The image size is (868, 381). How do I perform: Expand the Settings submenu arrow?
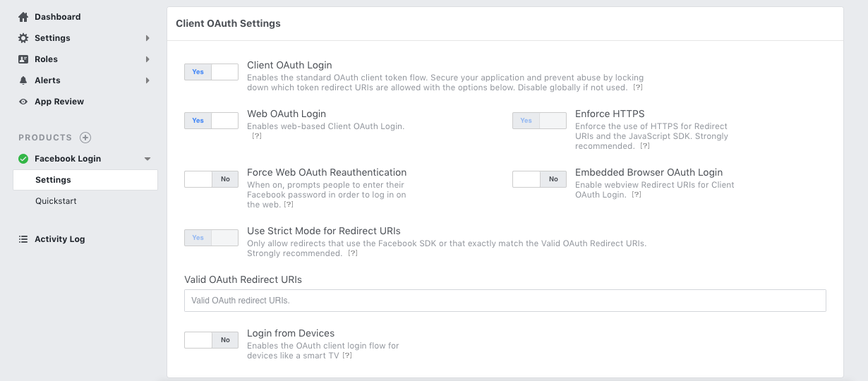coord(147,38)
